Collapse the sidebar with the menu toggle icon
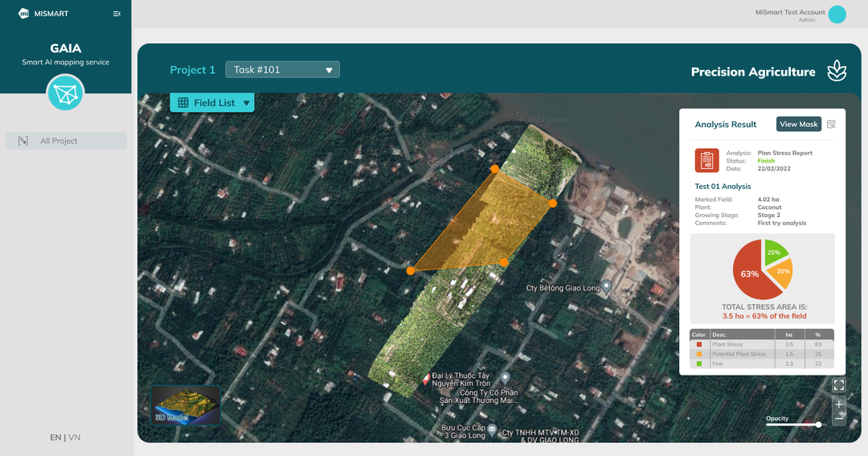The width and height of the screenshot is (868, 456). point(117,14)
